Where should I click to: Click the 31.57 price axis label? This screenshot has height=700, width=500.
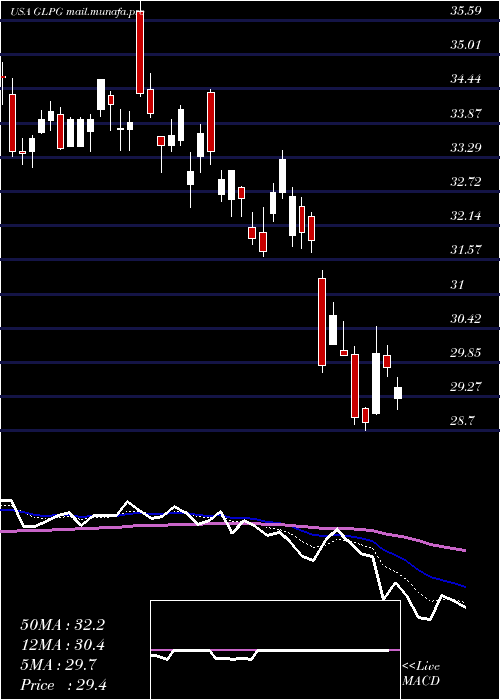tap(466, 250)
